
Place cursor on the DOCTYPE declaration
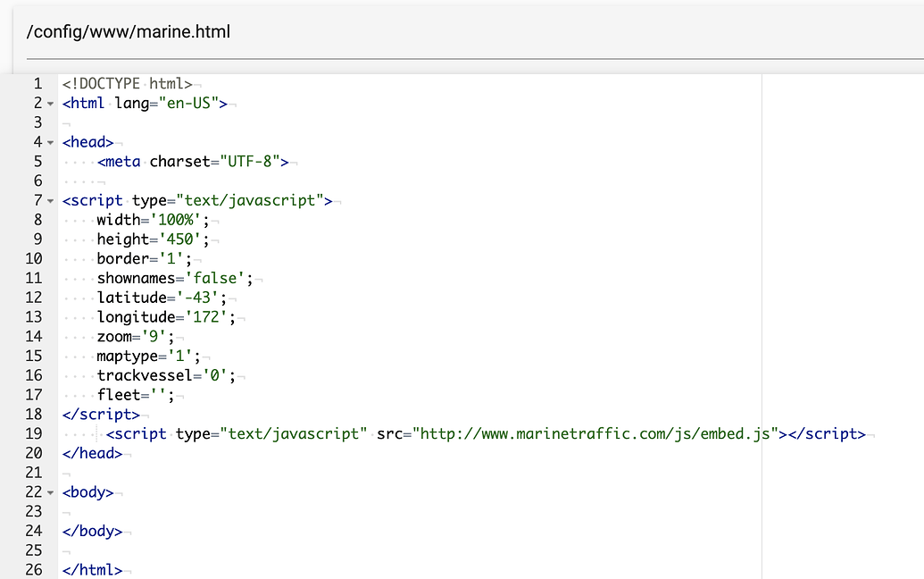coord(126,84)
